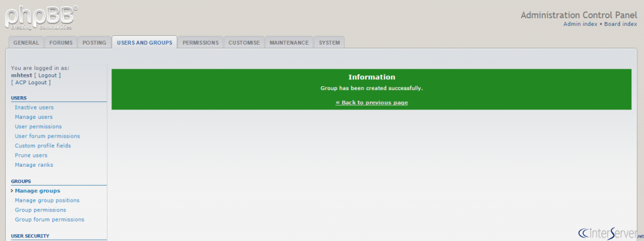The height and width of the screenshot is (241, 644).
Task: Follow the Admin index link
Action: tap(580, 25)
